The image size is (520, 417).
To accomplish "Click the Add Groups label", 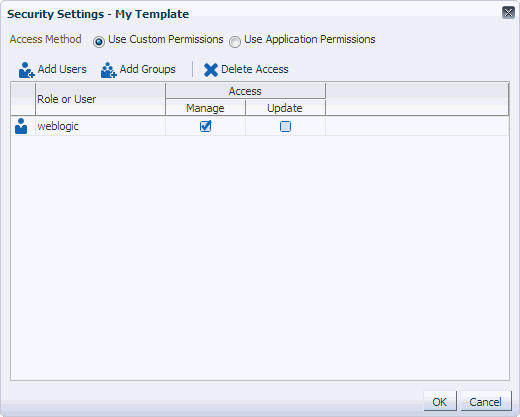I will click(148, 69).
